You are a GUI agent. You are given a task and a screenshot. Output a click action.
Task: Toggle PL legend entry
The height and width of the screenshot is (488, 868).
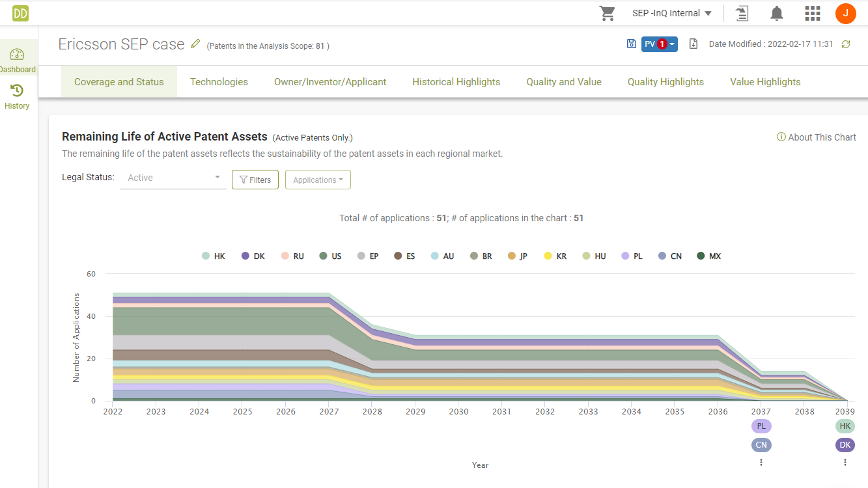coord(632,256)
